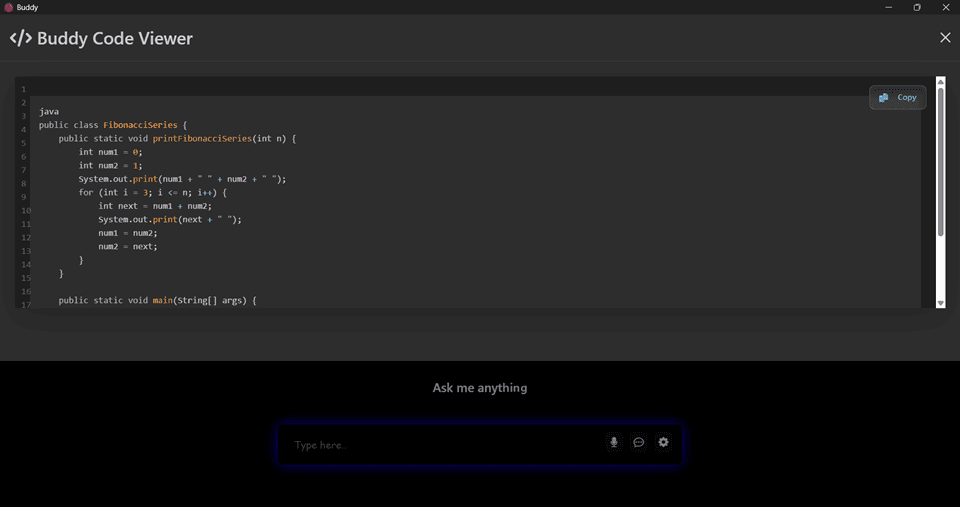The image size is (960, 507).
Task: Click the 'System.out.print(num1 + " " + num2' line
Action: point(182,179)
